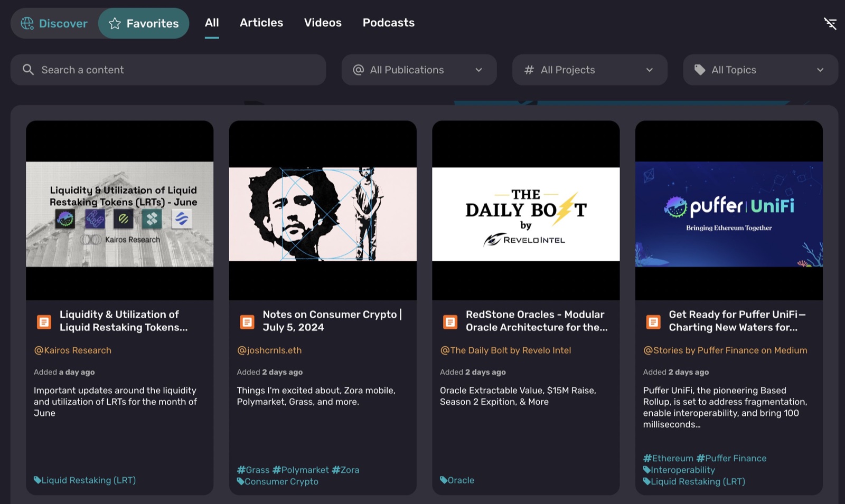
Task: Visit @Stories by Puffer Finance on Medium
Action: click(725, 350)
